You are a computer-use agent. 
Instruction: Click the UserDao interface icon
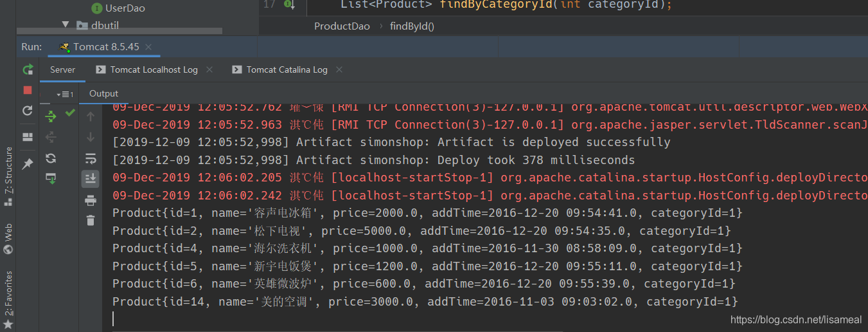pos(97,8)
